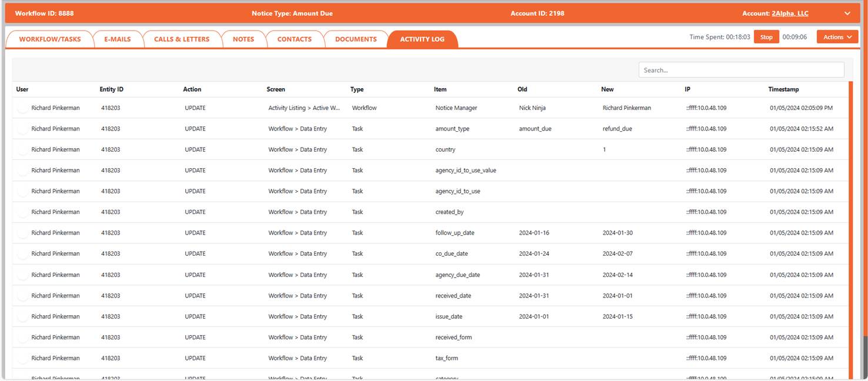This screenshot has width=868, height=381.
Task: Click the user avatar in the amount_type row
Action: click(x=22, y=129)
